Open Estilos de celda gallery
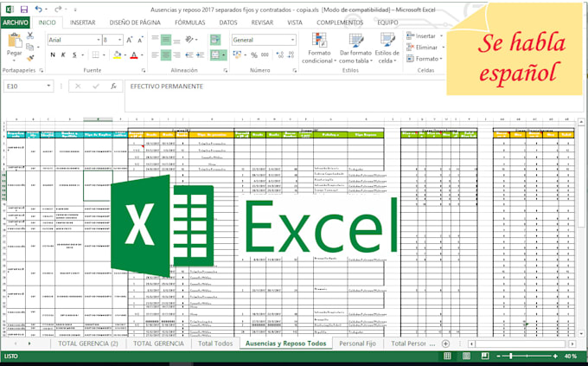Screen dimensions: 588x366 coord(387,48)
